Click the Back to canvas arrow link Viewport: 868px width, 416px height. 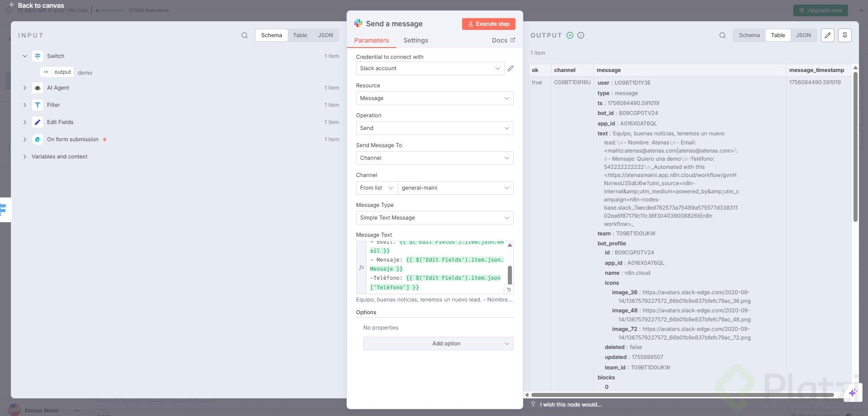pyautogui.click(x=37, y=5)
